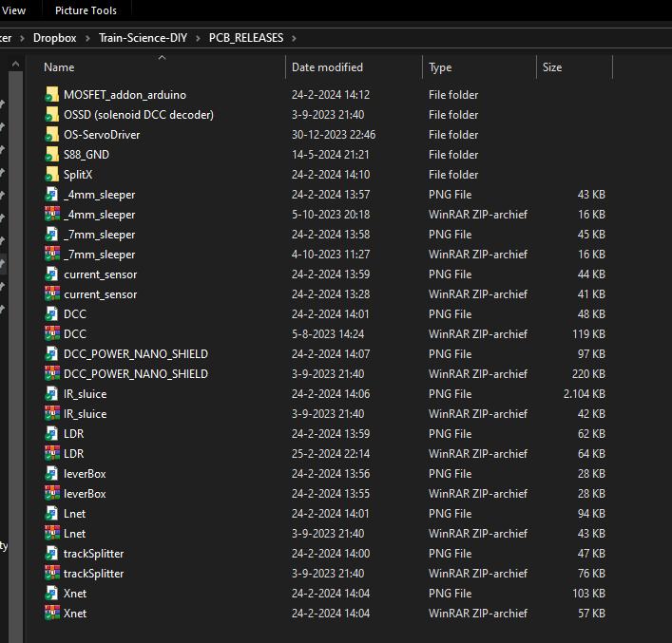Sort by Date modified column header
Screen dimensions: 672x643
tap(327, 67)
